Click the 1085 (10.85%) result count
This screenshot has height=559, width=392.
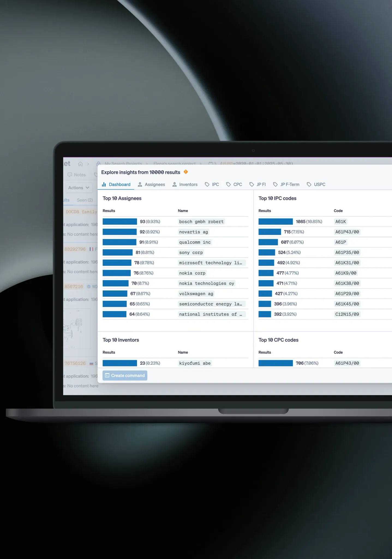[x=309, y=222]
